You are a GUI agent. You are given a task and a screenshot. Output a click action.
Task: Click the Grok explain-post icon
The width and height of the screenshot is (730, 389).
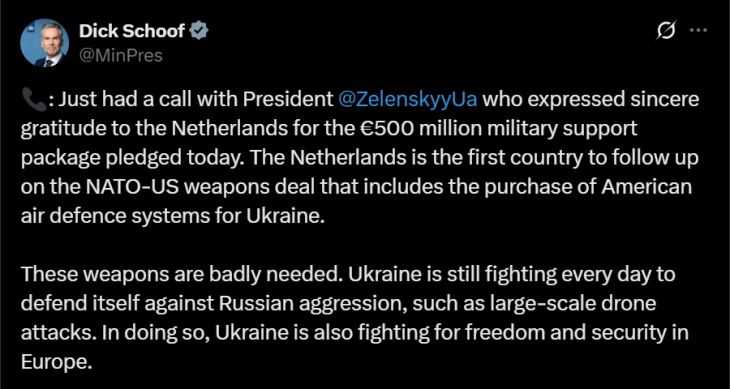(665, 31)
